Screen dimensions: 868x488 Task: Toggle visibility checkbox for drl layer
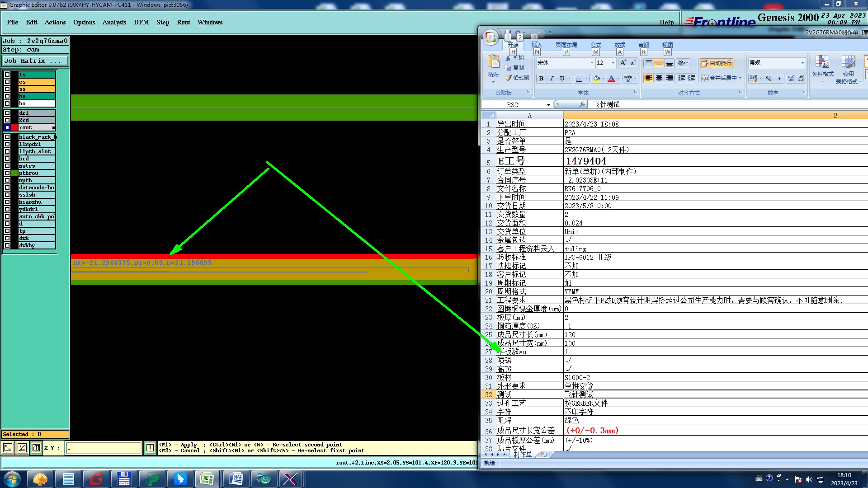pos(7,113)
